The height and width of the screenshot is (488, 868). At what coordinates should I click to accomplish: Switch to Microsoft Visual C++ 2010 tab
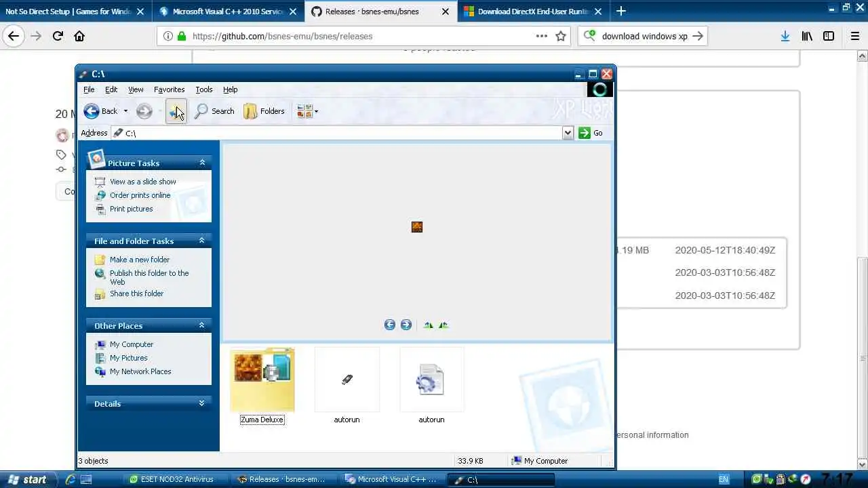[229, 12]
